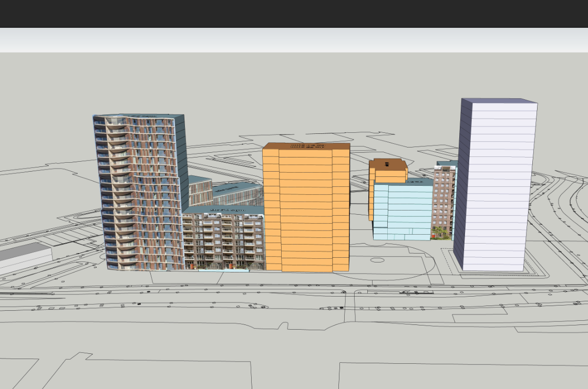Click the blue-gray side face of the left tower

(180, 147)
